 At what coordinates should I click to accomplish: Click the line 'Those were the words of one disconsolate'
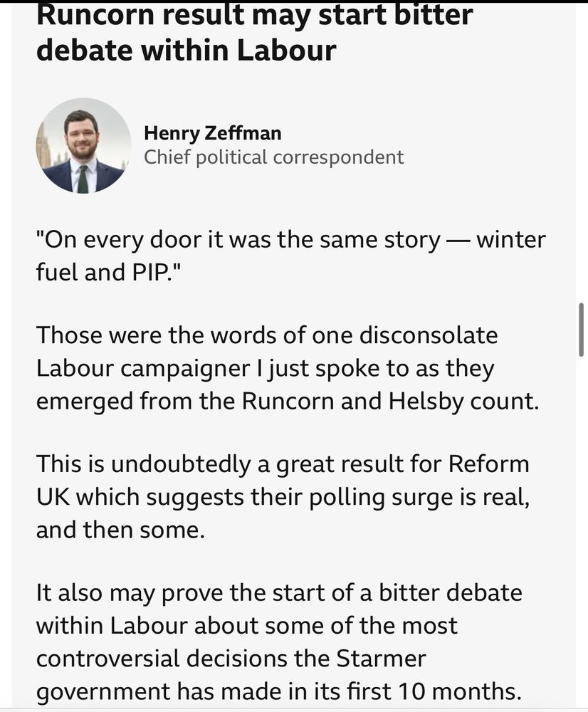coord(267,335)
